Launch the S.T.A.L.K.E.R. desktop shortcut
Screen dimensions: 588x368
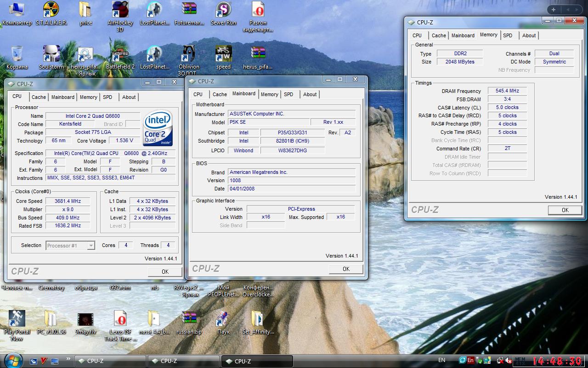[x=51, y=13]
